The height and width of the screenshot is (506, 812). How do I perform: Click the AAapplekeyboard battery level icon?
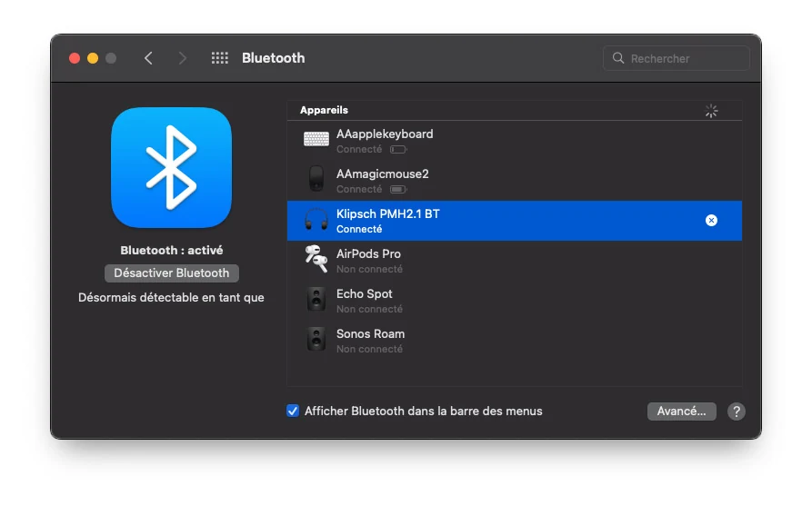click(x=398, y=150)
